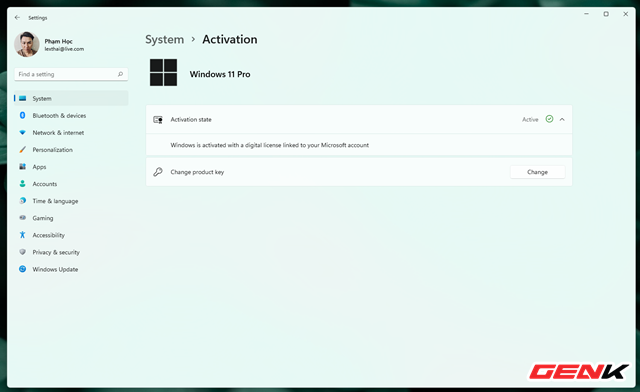Click the Activation state certificate icon
The height and width of the screenshot is (392, 640).
(x=158, y=120)
